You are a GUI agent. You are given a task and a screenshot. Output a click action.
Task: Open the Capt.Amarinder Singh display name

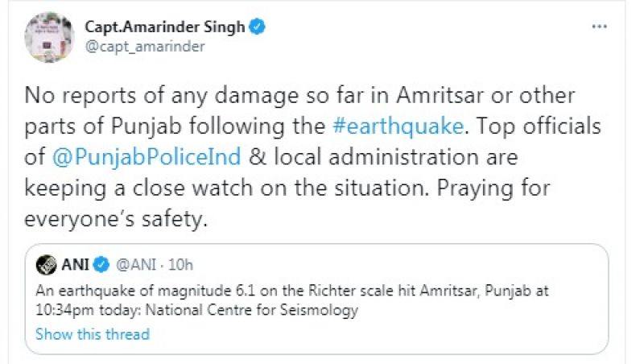[x=165, y=27]
